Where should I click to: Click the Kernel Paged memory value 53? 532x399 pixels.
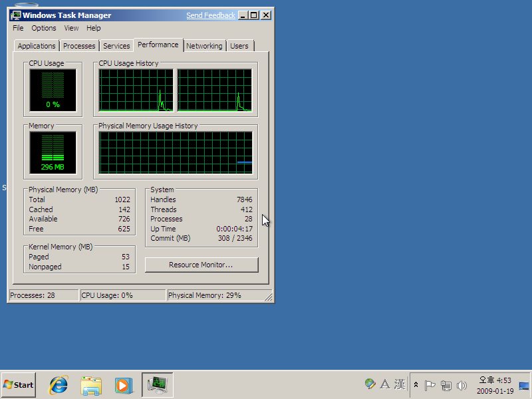(x=126, y=257)
